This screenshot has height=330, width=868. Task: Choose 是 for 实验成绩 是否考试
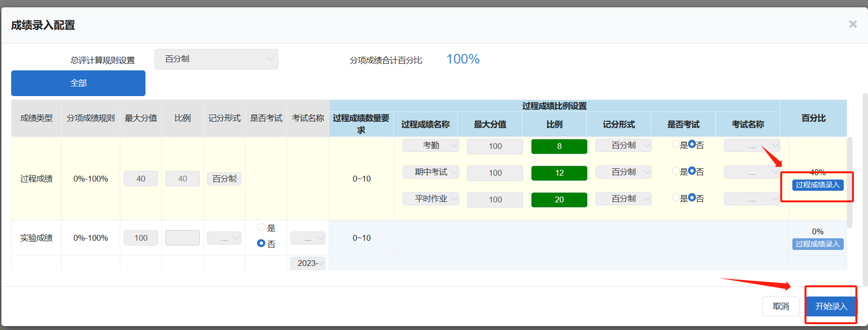(261, 227)
